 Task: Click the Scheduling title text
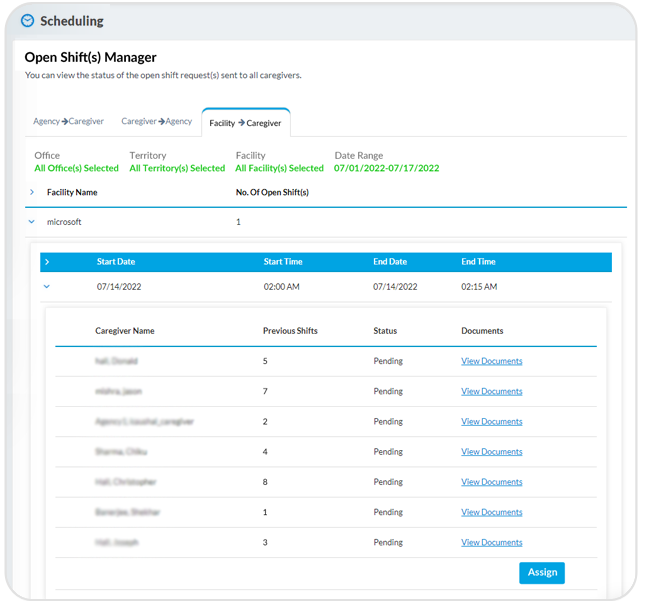72,21
